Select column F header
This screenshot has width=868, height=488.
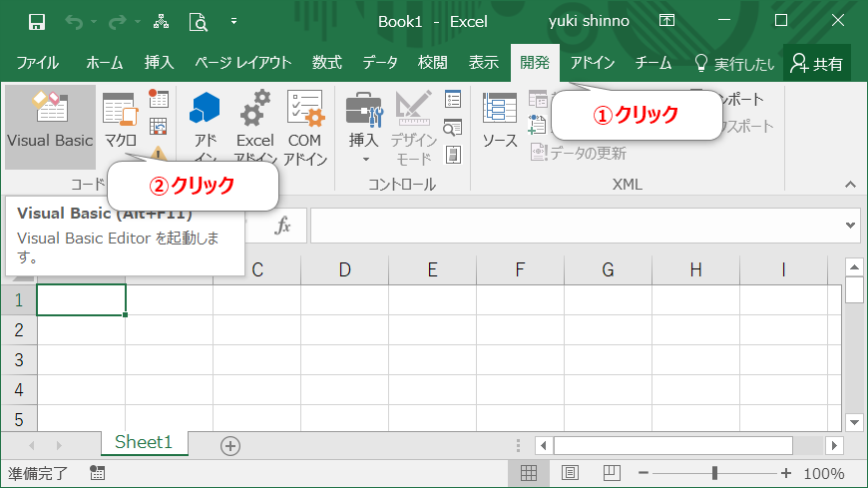pyautogui.click(x=520, y=269)
